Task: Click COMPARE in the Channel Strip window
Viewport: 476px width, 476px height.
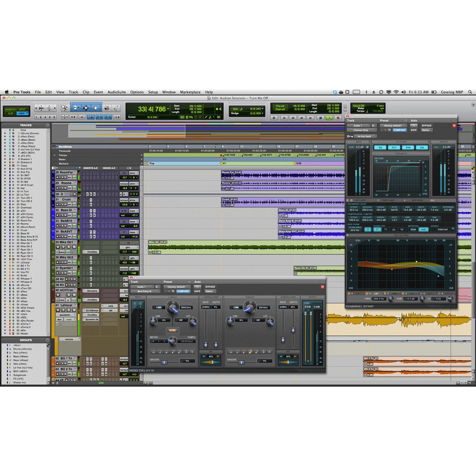Action: pyautogui.click(x=399, y=130)
